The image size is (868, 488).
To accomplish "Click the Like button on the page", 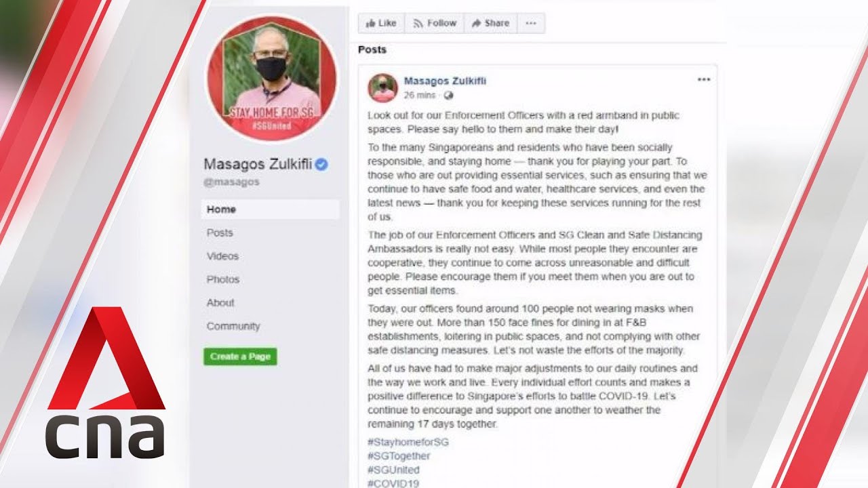I will coord(381,23).
